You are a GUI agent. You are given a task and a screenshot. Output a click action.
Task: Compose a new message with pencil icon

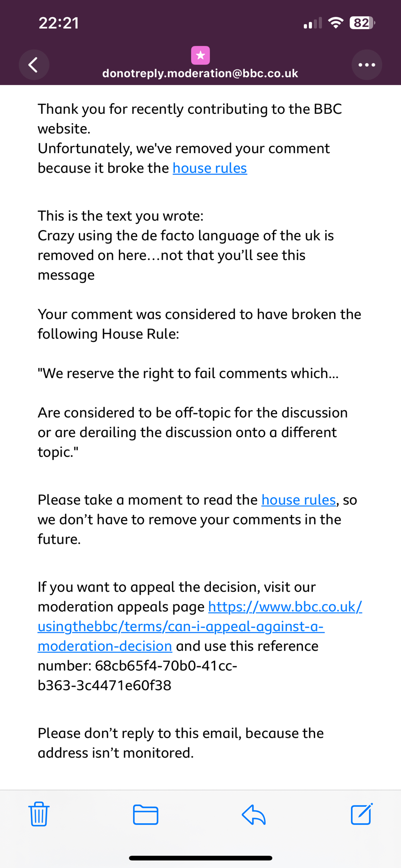coord(362,814)
